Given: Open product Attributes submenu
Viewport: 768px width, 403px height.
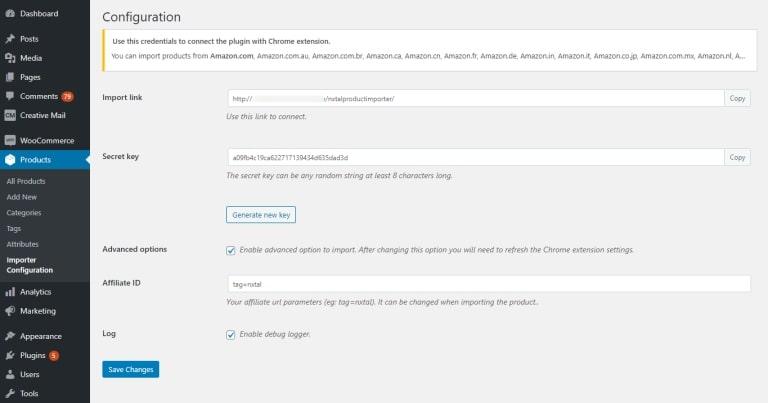Looking at the screenshot, I should (23, 244).
